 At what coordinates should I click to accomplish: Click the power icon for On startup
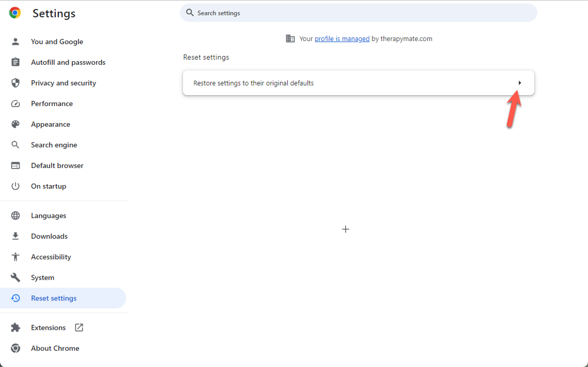click(x=16, y=186)
